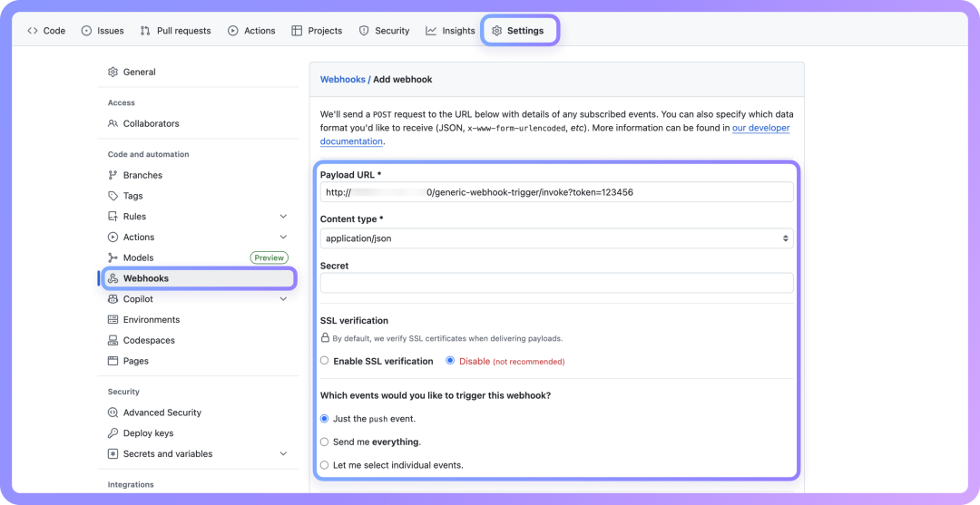Open Pages settings page
The height and width of the screenshot is (505, 980).
click(x=135, y=361)
